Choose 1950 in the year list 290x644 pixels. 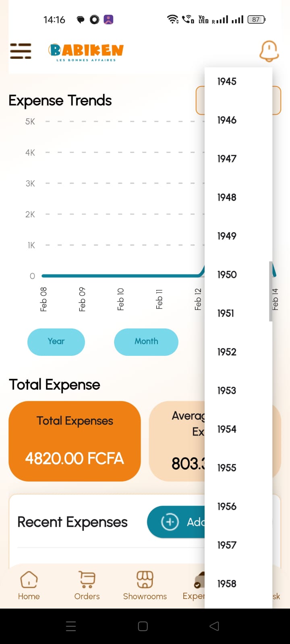[227, 275]
